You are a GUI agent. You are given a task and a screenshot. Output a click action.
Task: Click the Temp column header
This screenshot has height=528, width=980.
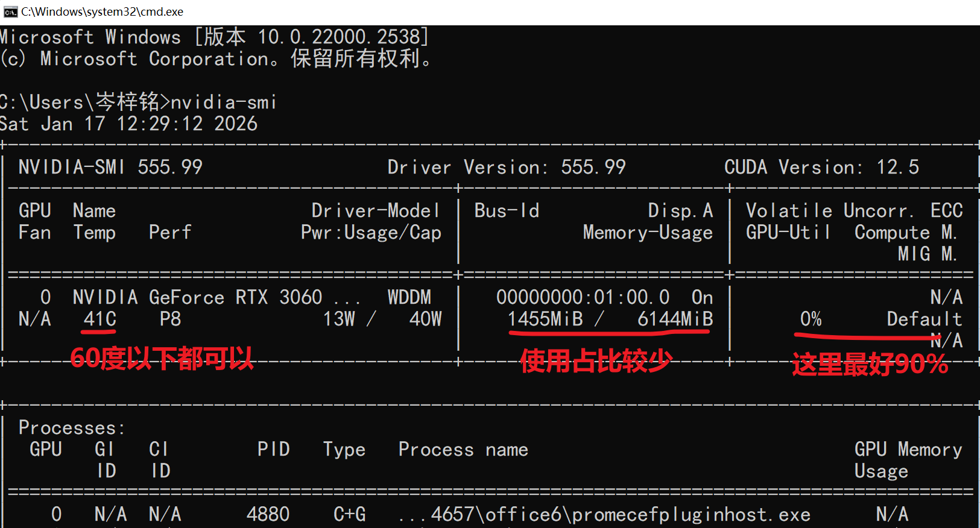tap(94, 233)
